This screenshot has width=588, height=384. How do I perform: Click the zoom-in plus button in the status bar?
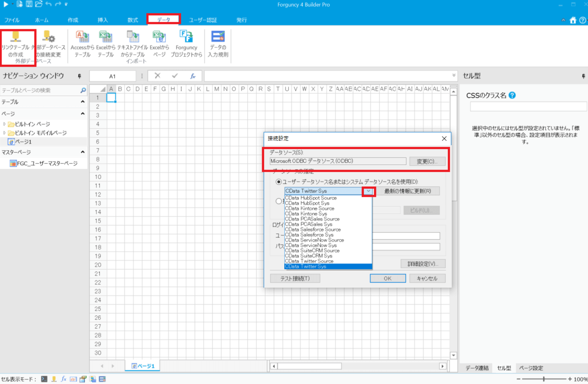point(569,380)
